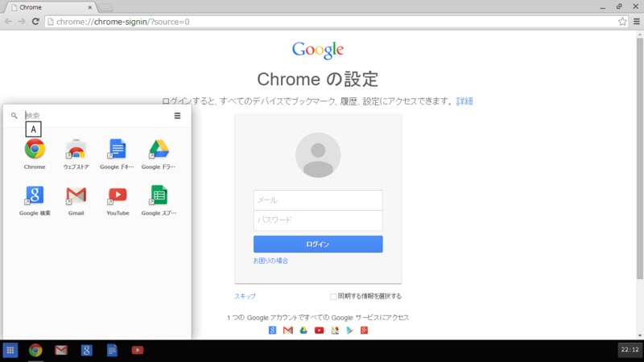
Task: Click the スキップ skip link
Action: [x=245, y=296]
